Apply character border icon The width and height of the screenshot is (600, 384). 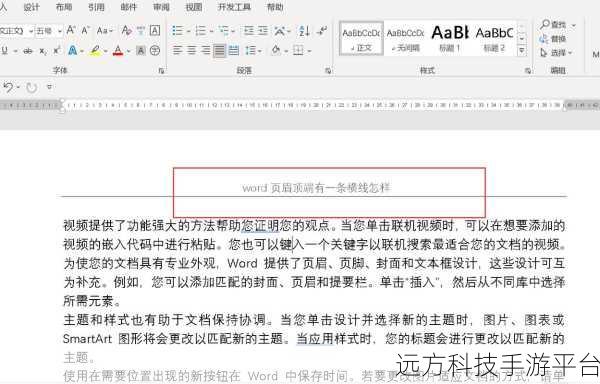click(x=155, y=31)
